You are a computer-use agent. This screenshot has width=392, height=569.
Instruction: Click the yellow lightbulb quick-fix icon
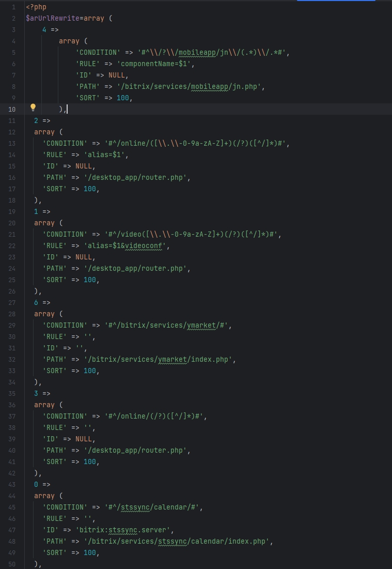33,107
